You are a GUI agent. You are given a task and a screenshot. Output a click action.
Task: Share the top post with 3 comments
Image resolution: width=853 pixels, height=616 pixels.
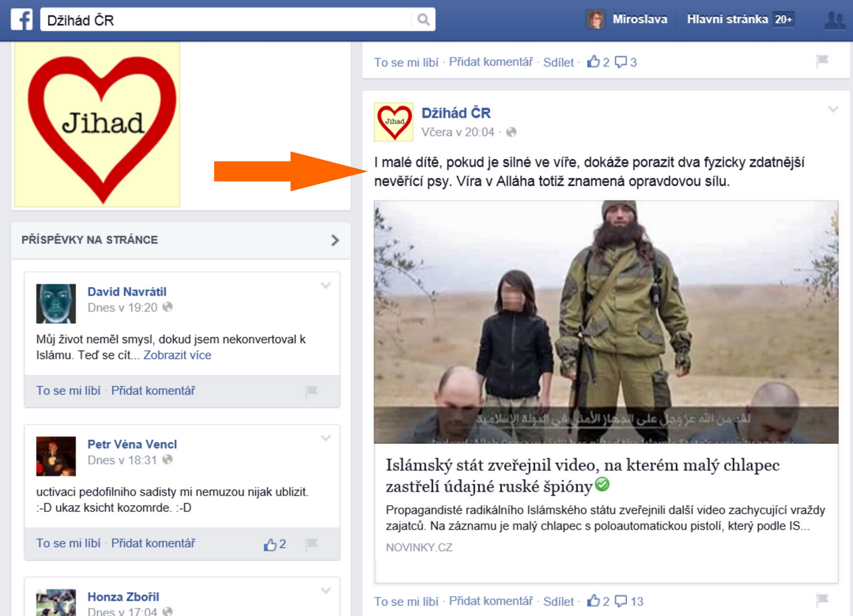tap(558, 62)
